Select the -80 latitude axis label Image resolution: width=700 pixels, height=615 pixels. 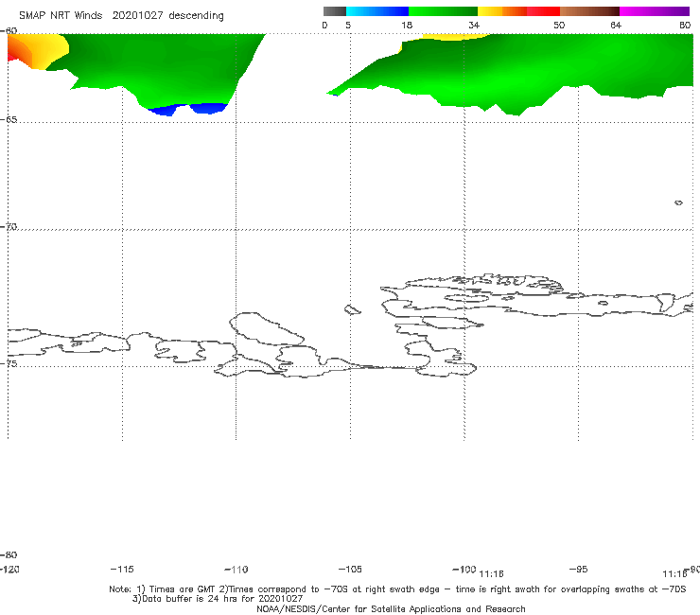[9, 554]
